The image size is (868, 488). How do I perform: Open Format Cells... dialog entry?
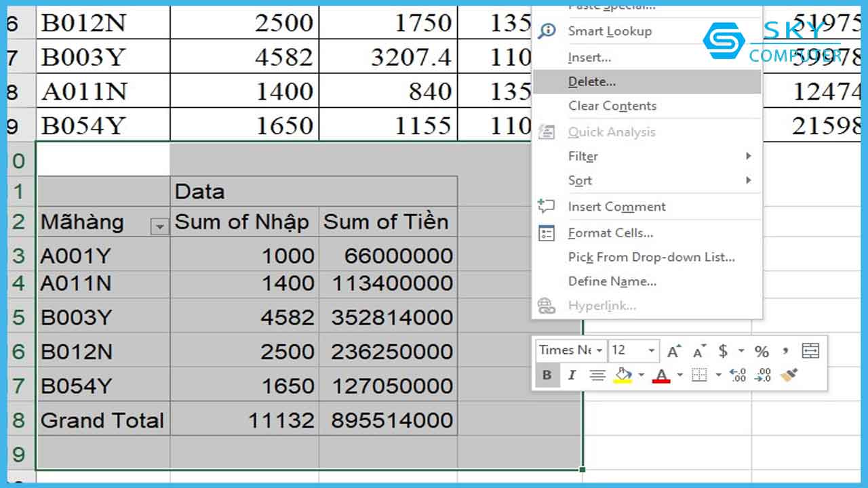tap(647, 233)
